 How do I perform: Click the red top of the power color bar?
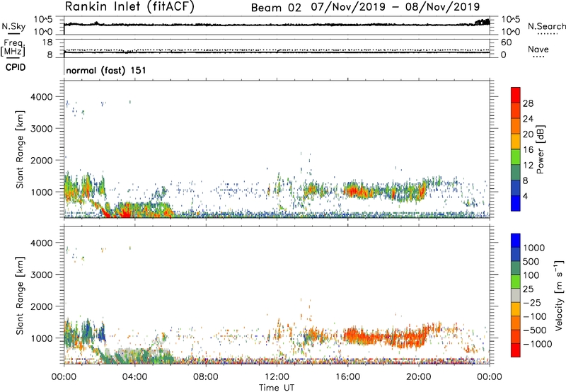pos(516,93)
